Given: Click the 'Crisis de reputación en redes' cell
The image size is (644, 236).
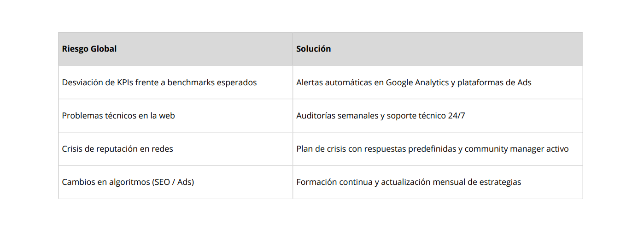Looking at the screenshot, I should click(117, 149).
